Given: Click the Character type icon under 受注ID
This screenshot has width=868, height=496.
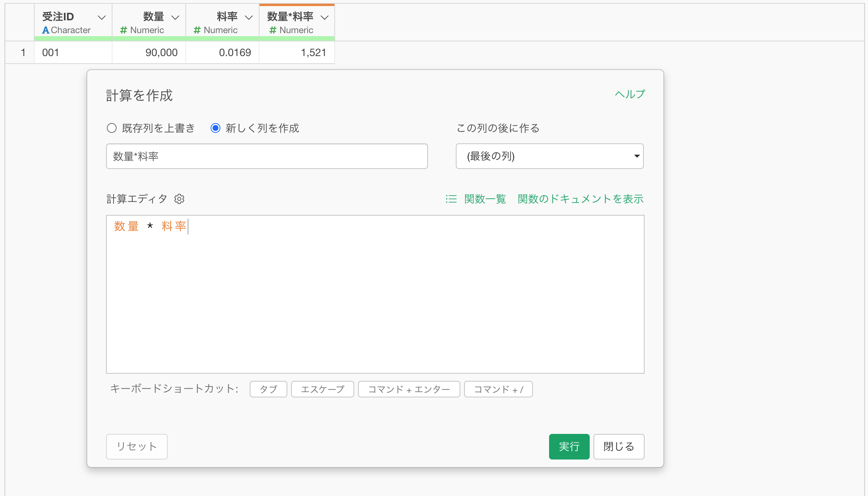Looking at the screenshot, I should coord(46,30).
